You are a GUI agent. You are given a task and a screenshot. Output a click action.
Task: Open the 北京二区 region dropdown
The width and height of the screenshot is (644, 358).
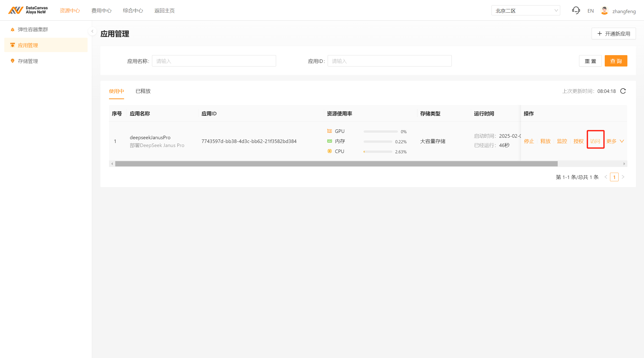(525, 11)
